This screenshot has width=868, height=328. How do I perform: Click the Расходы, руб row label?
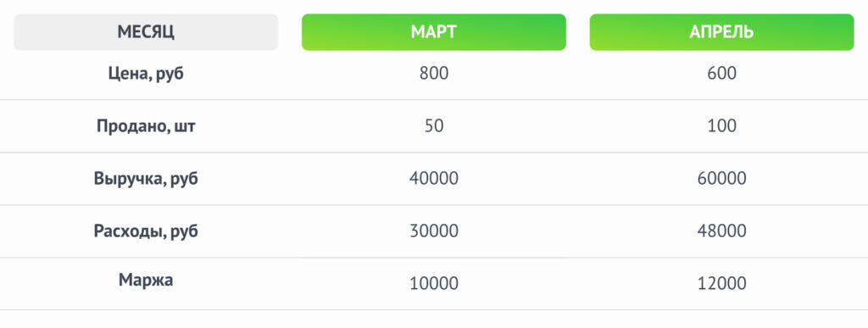[146, 231]
